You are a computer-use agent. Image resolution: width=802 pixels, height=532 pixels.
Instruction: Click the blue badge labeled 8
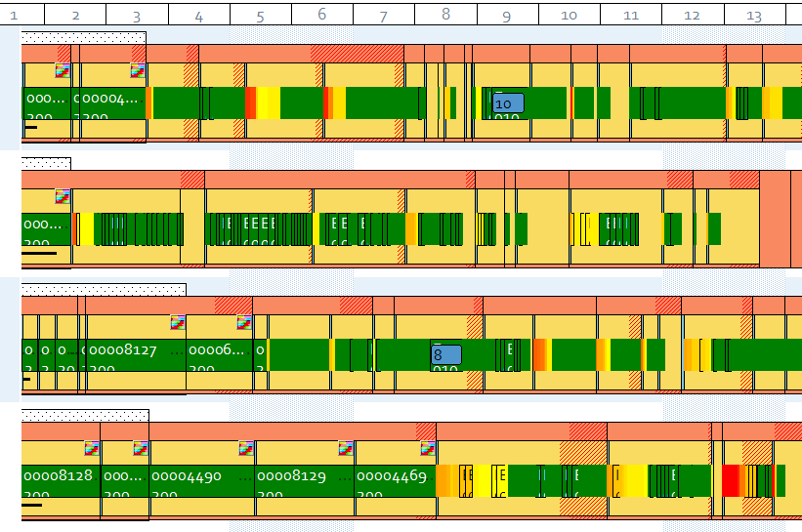pyautogui.click(x=446, y=354)
